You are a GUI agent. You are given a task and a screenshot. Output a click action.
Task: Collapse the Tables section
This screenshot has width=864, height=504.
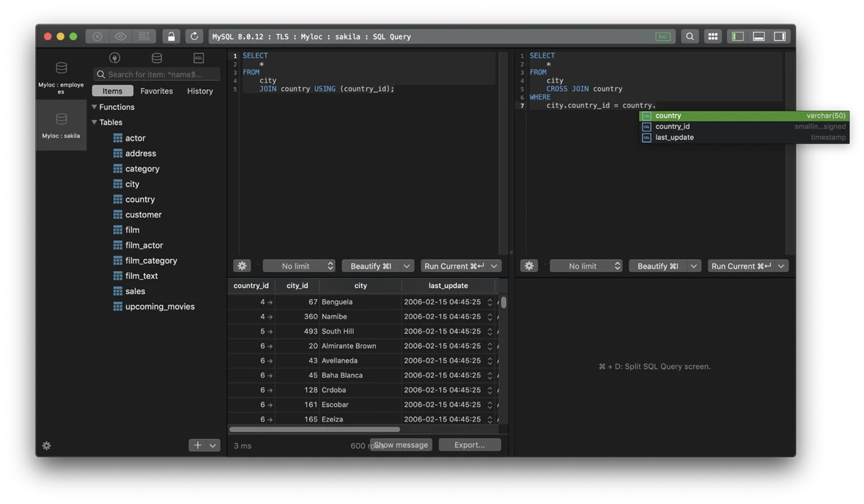(94, 122)
